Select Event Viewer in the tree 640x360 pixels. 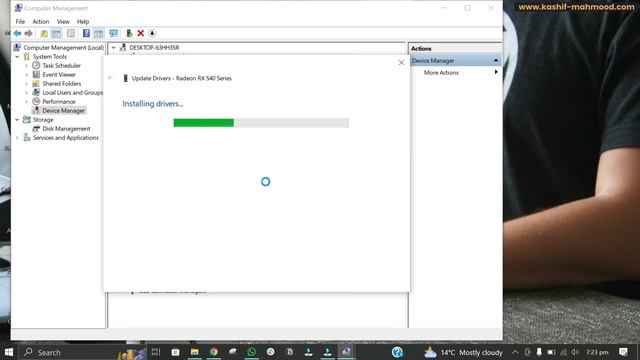(59, 75)
